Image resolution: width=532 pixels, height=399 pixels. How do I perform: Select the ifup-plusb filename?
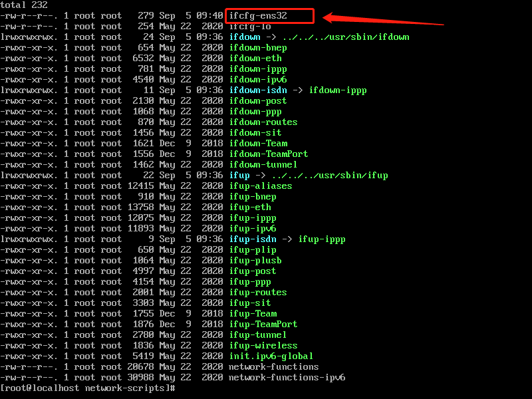tap(255, 261)
